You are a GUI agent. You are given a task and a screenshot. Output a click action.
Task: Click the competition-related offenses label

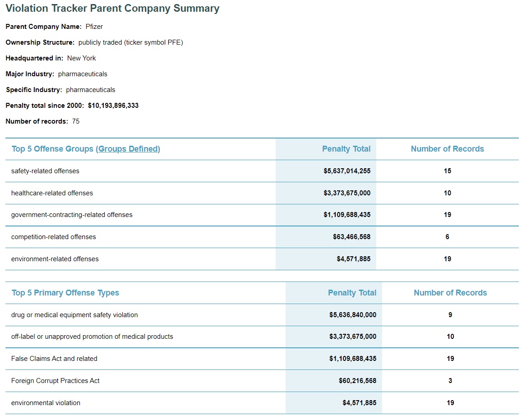point(53,237)
